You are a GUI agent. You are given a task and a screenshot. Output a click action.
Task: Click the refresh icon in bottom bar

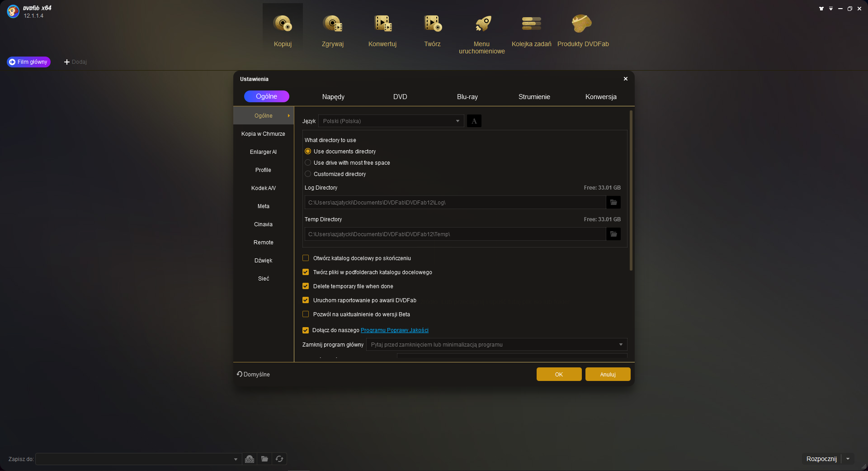click(279, 459)
